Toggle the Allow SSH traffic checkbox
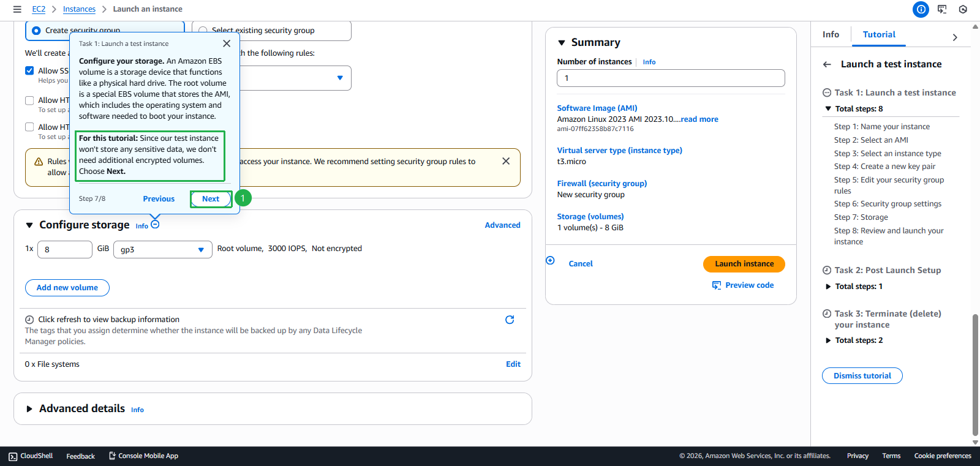This screenshot has height=466, width=980. [29, 70]
